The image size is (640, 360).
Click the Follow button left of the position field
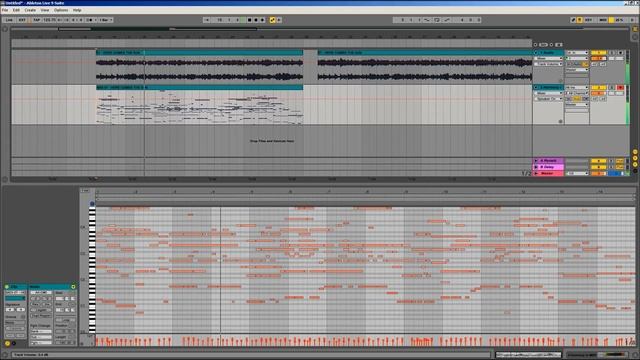click(x=207, y=20)
